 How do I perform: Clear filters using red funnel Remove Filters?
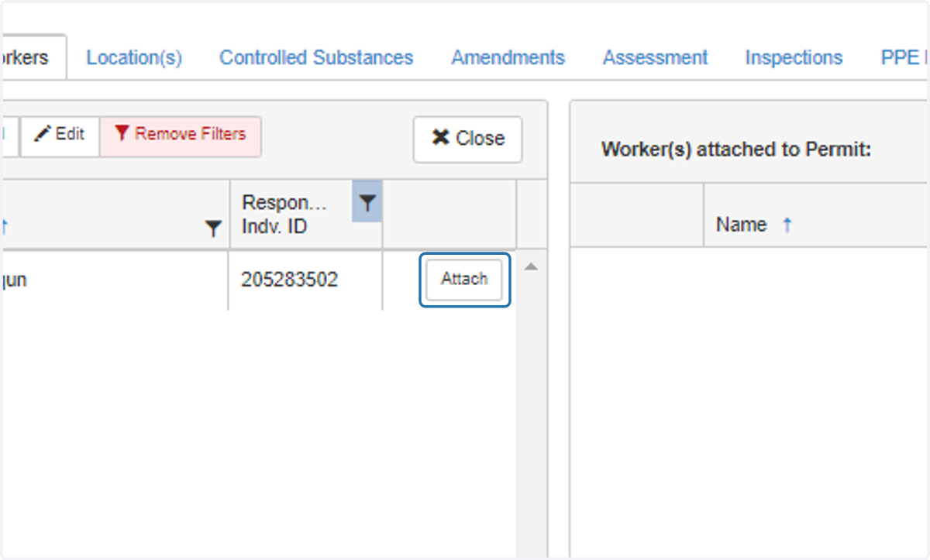(x=181, y=134)
